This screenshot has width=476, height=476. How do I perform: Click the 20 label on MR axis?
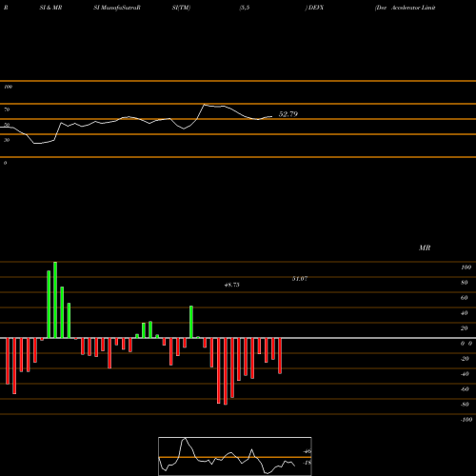point(465,328)
